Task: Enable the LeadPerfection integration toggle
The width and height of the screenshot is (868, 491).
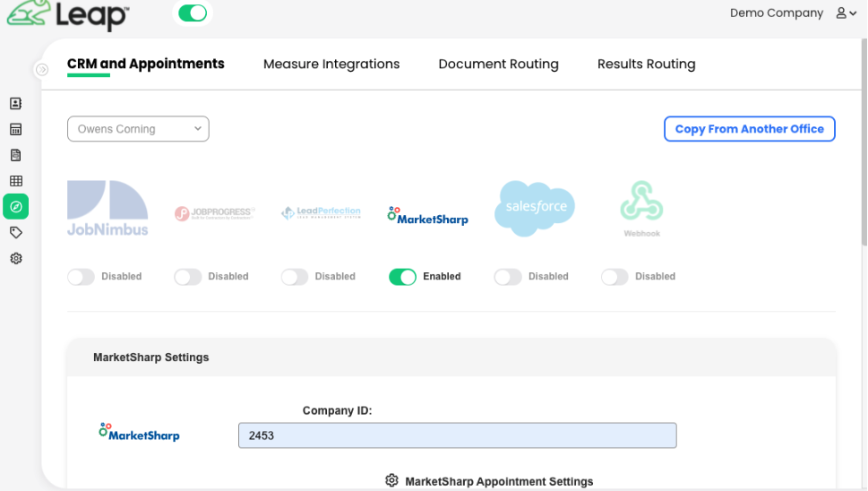Action: [295, 276]
